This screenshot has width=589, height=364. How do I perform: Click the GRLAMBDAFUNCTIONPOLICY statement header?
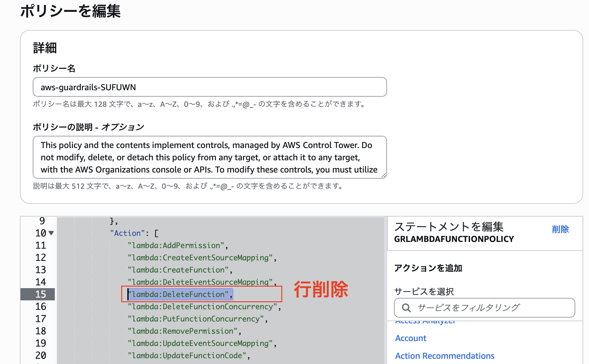[x=454, y=239]
